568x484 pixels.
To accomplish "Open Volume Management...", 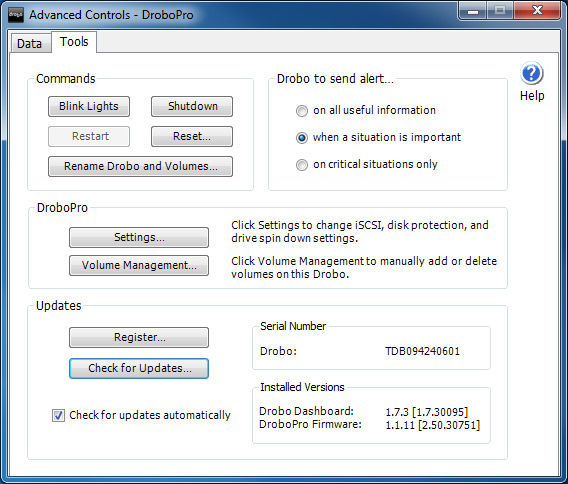I will 139,265.
